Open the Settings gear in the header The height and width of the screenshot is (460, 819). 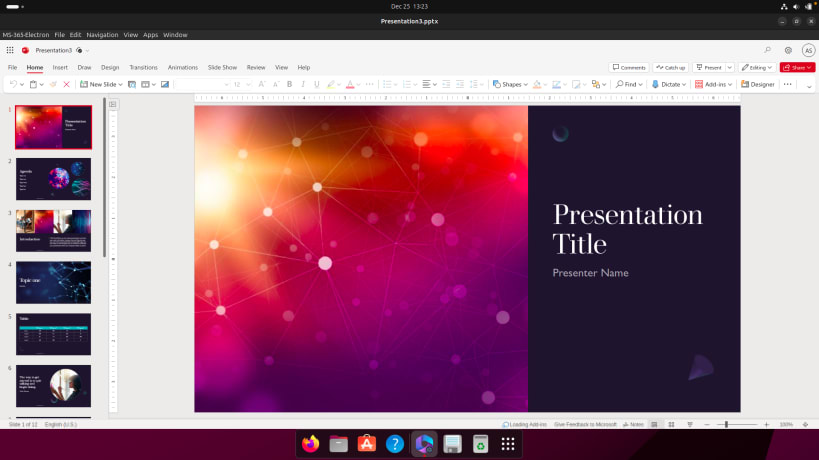click(788, 50)
